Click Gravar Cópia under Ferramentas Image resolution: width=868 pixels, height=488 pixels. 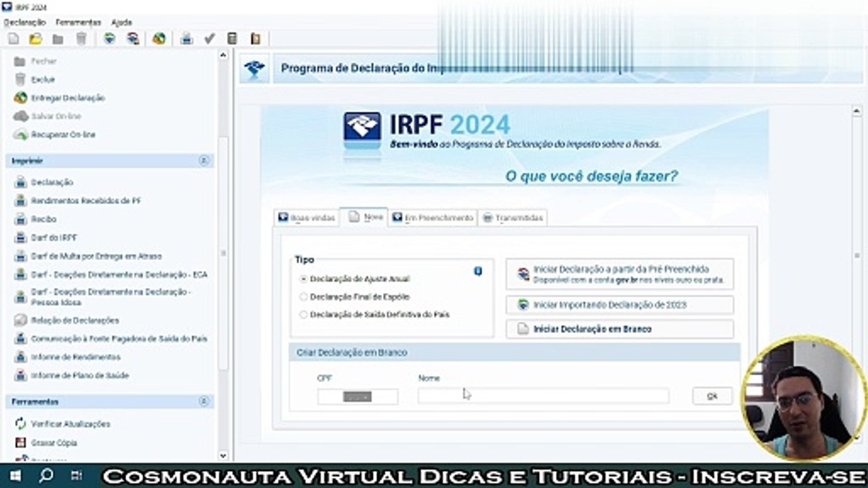click(54, 443)
